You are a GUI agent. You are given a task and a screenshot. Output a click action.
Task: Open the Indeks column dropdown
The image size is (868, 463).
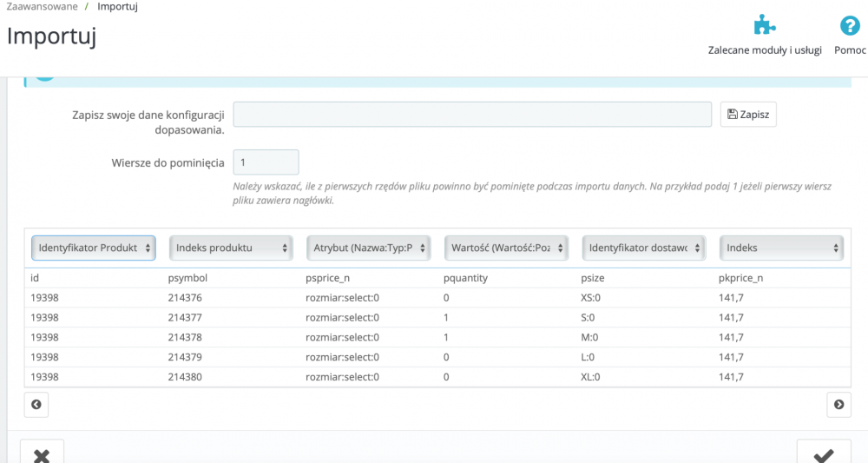(x=781, y=248)
